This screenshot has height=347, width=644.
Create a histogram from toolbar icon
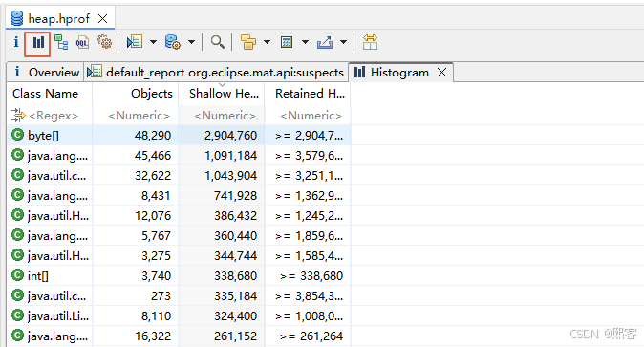pyautogui.click(x=38, y=43)
